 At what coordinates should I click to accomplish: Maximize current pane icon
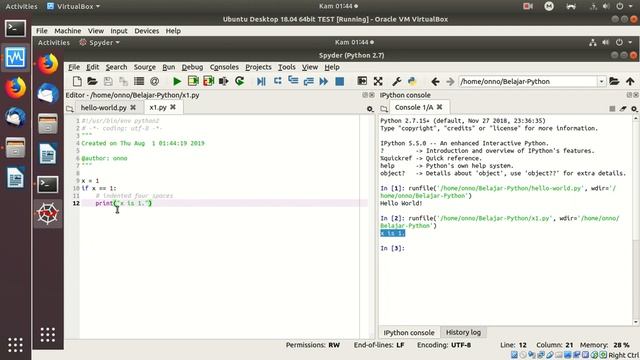pyautogui.click(x=362, y=81)
